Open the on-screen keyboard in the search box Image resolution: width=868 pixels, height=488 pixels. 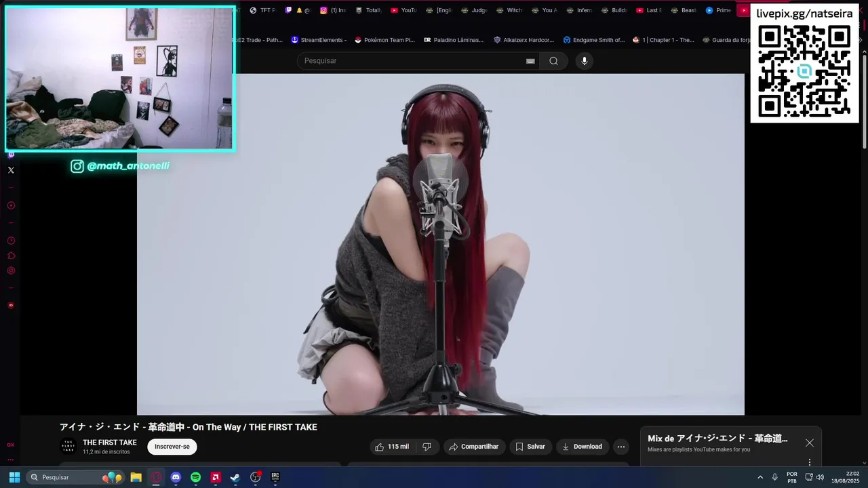pyautogui.click(x=530, y=61)
